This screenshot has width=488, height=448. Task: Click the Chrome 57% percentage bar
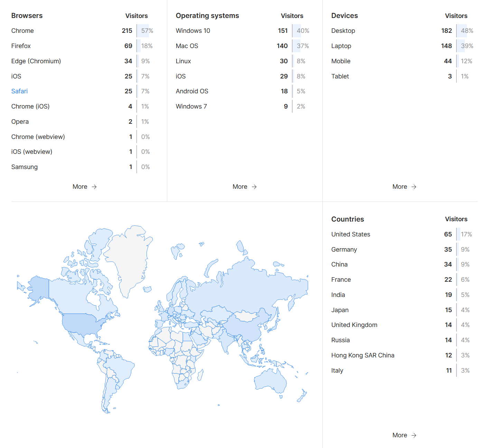click(x=145, y=31)
